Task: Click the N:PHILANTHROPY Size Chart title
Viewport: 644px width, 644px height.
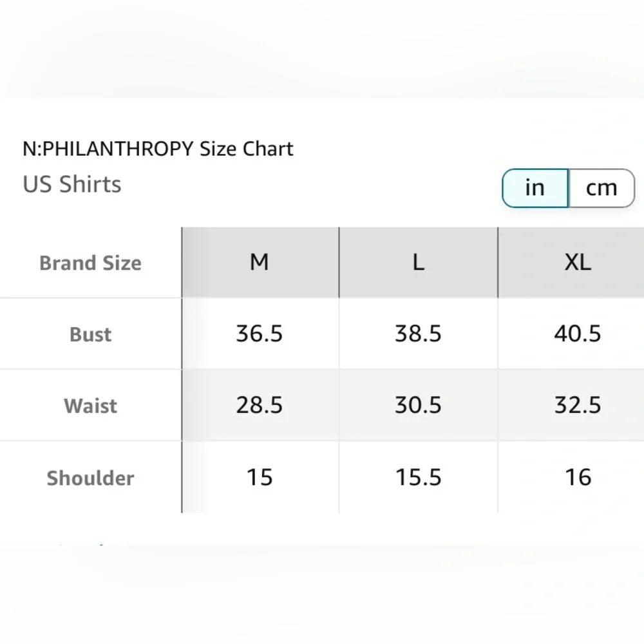Action: pyautogui.click(x=158, y=149)
